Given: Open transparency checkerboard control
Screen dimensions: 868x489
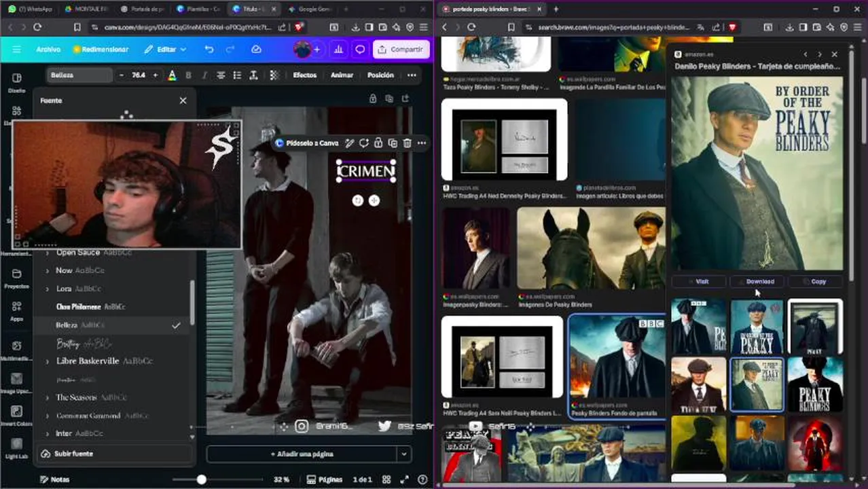Looking at the screenshot, I should (274, 75).
